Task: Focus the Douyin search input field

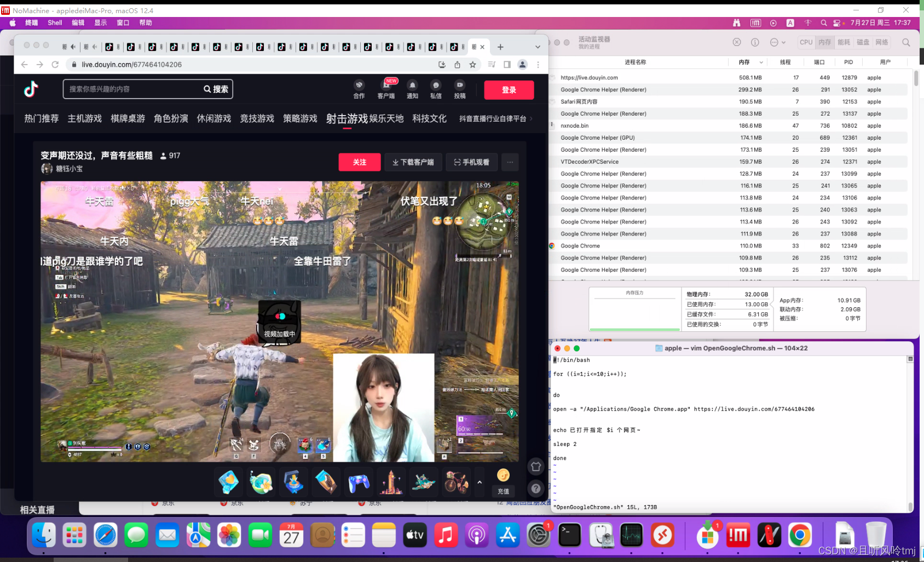Action: [x=132, y=89]
